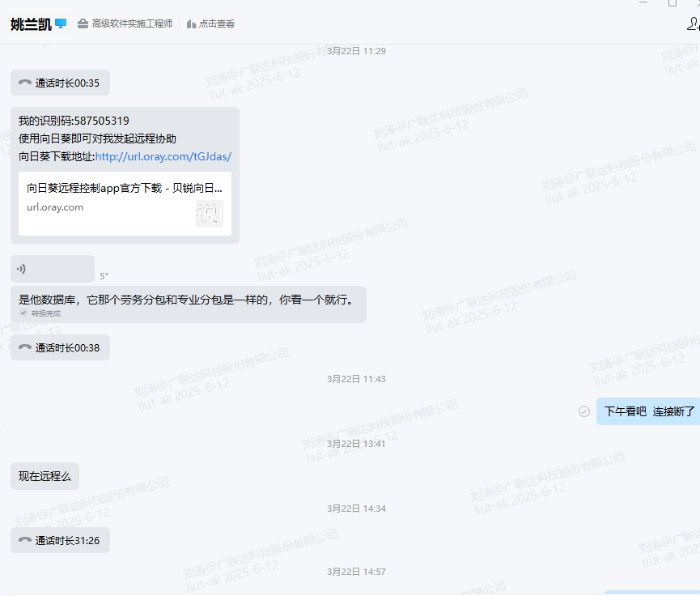Click the 高级软件实施工程师 title label
700x596 pixels.
tap(132, 24)
